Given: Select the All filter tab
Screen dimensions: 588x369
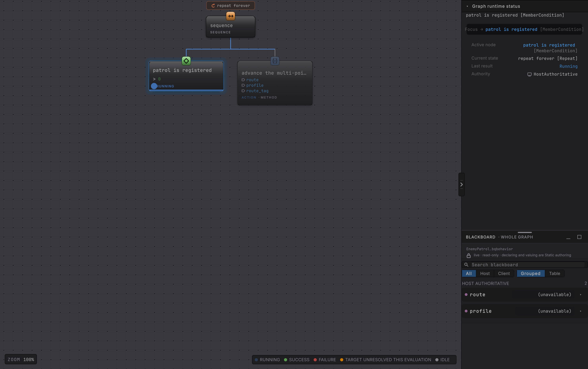Looking at the screenshot, I should coord(468,274).
